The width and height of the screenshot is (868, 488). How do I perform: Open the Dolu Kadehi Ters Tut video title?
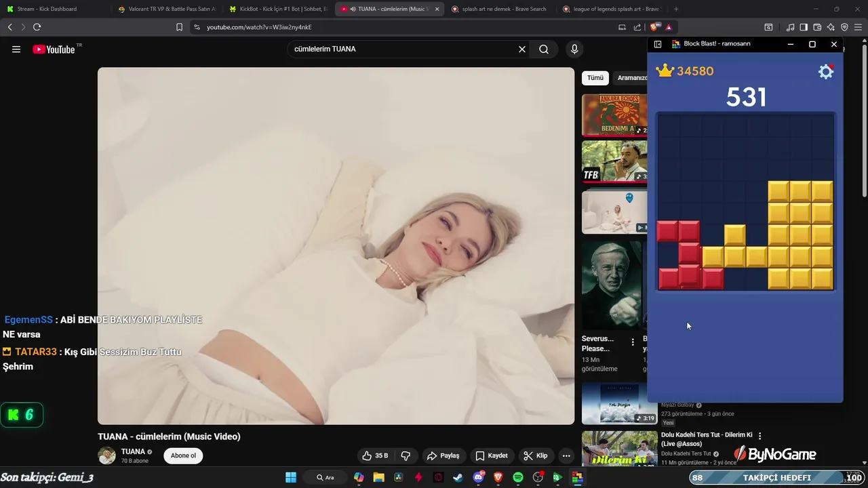(707, 439)
